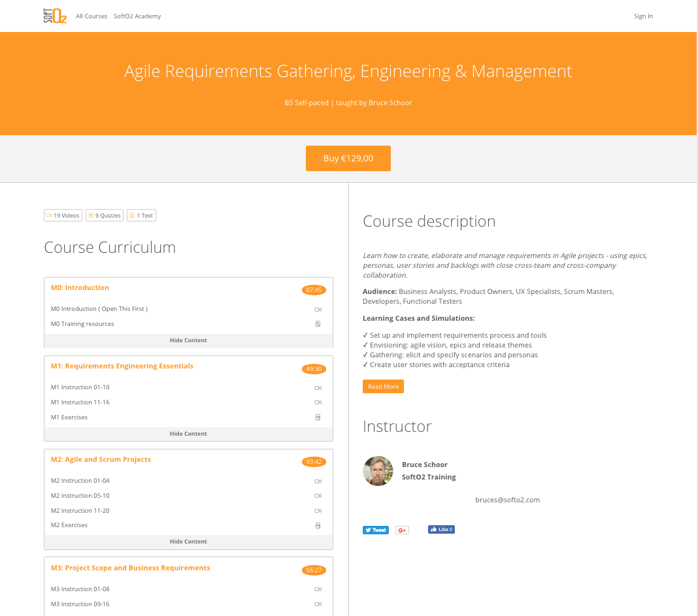The image size is (698, 616).
Task: Click Course description heading
Action: pos(429,221)
